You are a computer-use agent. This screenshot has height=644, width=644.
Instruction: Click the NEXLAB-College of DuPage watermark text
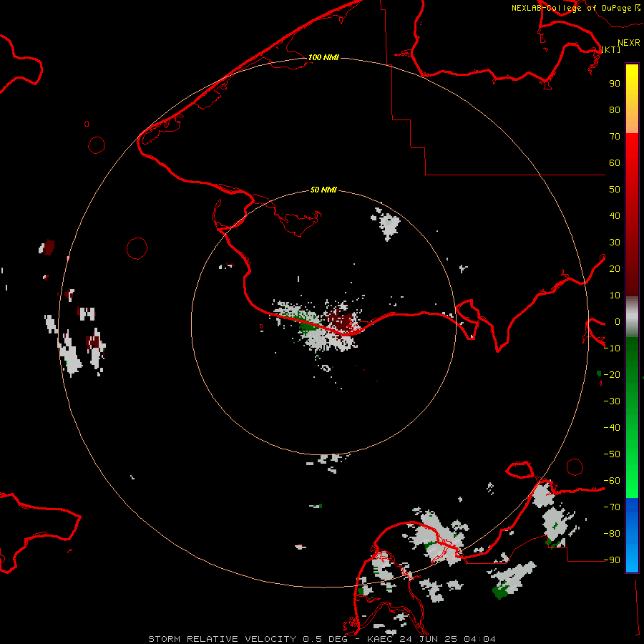575,8
